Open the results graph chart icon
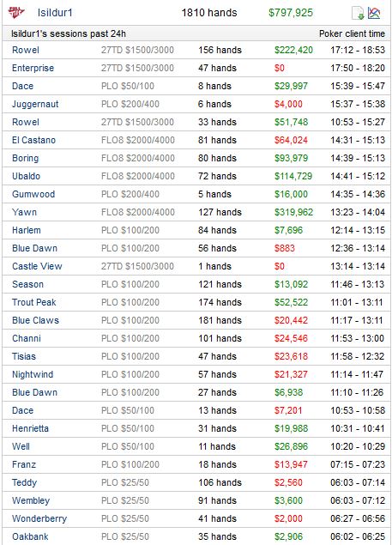392x545 pixels. click(x=374, y=13)
